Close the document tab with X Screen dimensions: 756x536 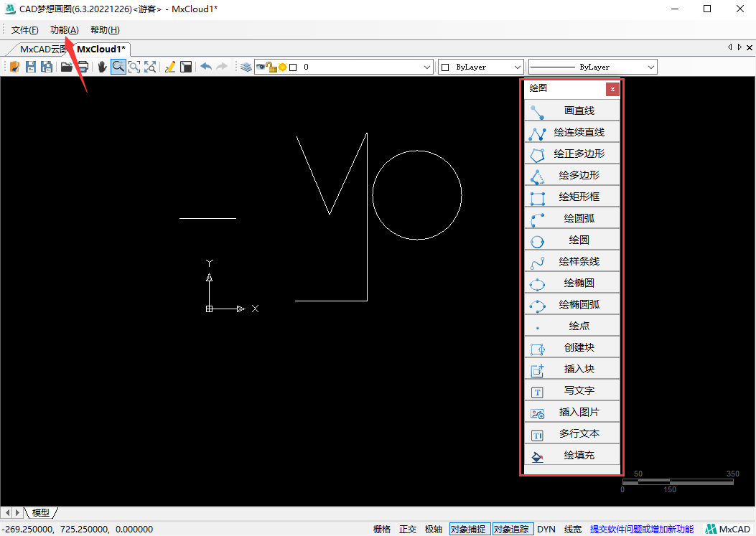[750, 47]
